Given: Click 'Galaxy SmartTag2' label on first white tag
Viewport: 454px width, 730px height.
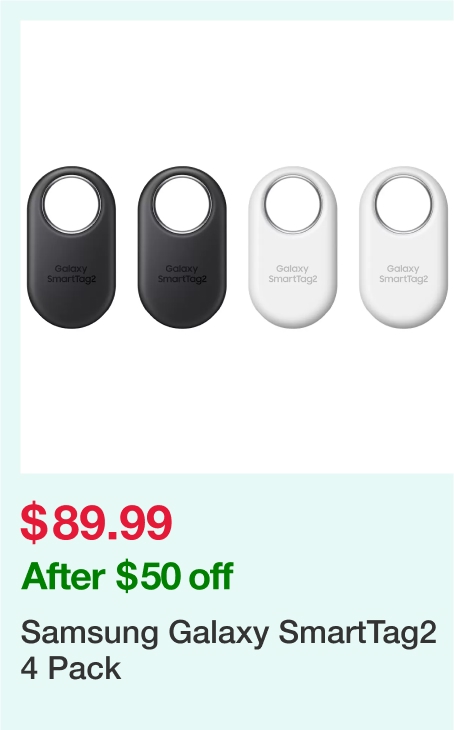Looking at the screenshot, I should (x=292, y=274).
